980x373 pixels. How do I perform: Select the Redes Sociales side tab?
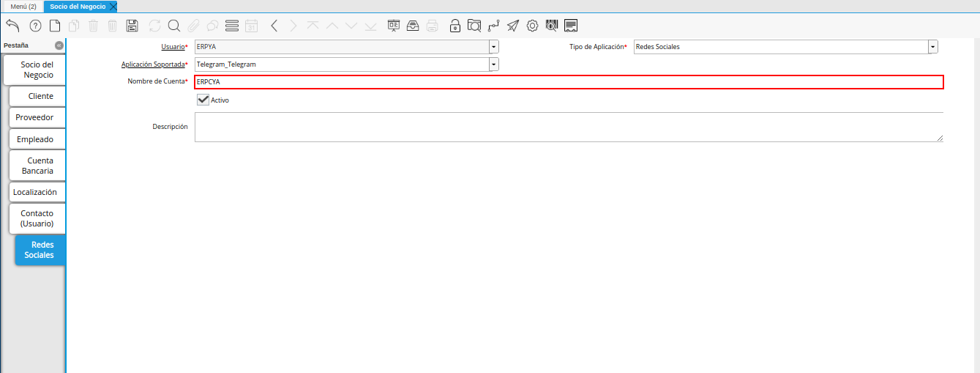click(40, 250)
